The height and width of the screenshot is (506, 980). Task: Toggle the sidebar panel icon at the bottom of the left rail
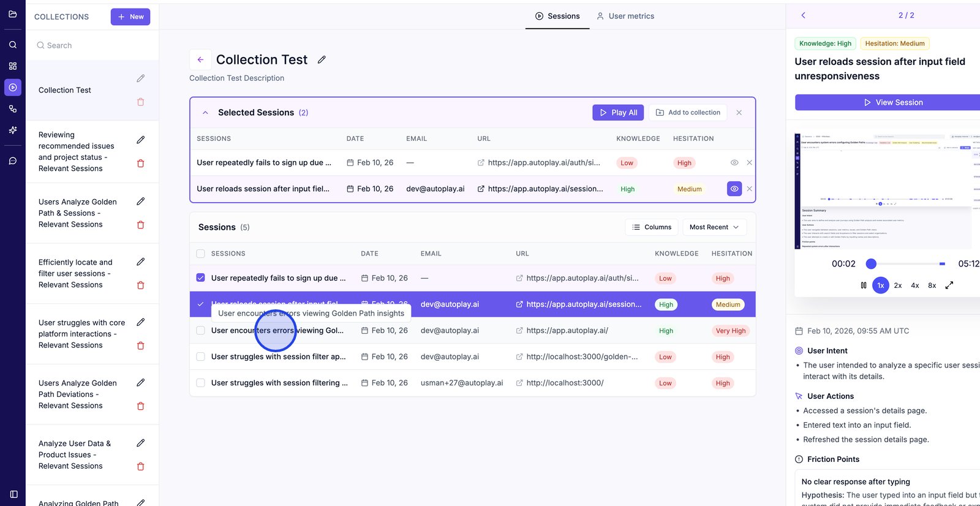click(13, 494)
